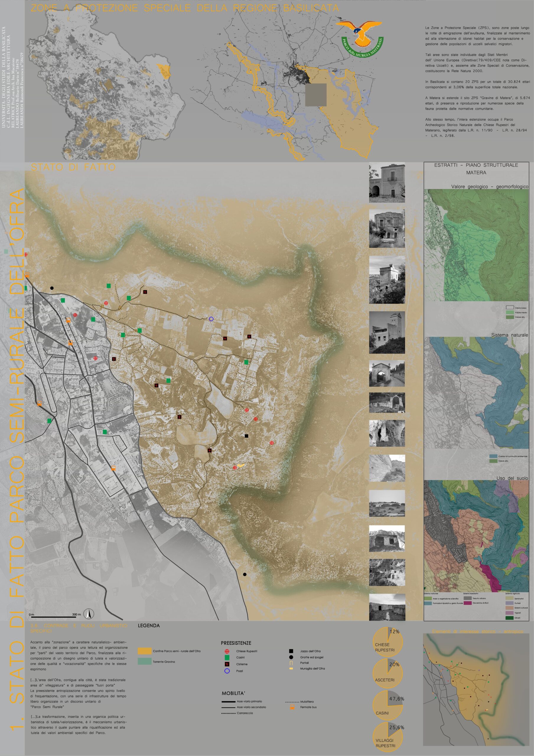Image resolution: width=534 pixels, height=756 pixels.
Task: Click the dark green Oliveti swatch
Action: [509, 618]
